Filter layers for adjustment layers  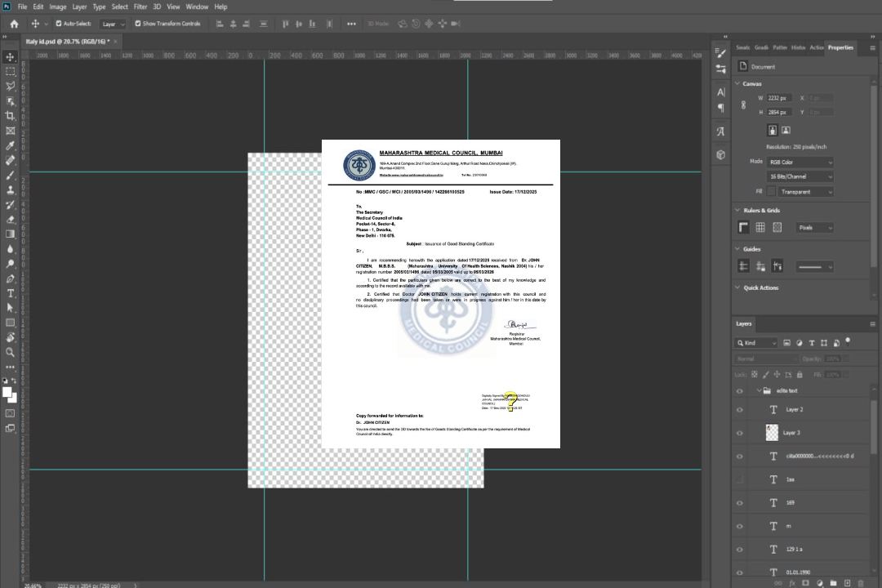pyautogui.click(x=800, y=343)
